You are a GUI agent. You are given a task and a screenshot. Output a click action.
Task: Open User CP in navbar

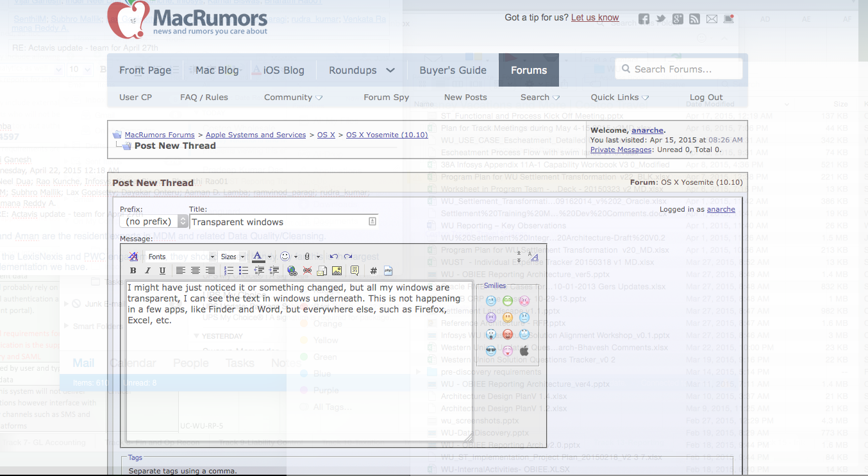tap(135, 98)
